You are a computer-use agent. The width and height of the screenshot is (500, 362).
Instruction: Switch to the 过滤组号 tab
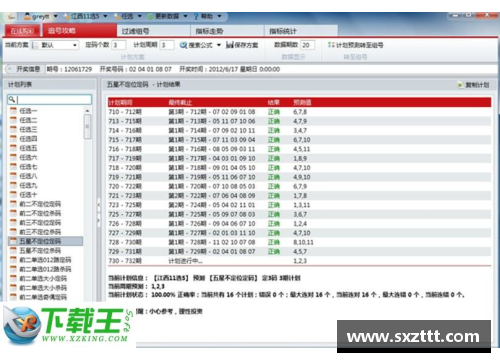point(153,31)
